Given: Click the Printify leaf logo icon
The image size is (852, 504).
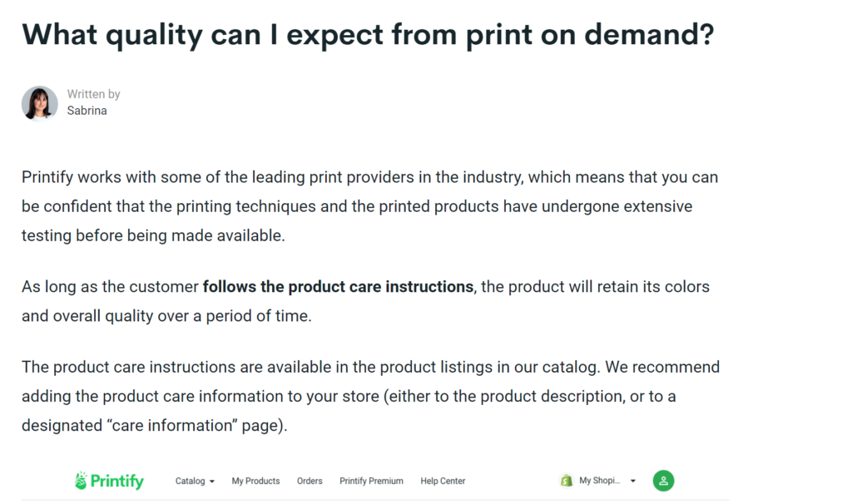Looking at the screenshot, I should tap(81, 481).
